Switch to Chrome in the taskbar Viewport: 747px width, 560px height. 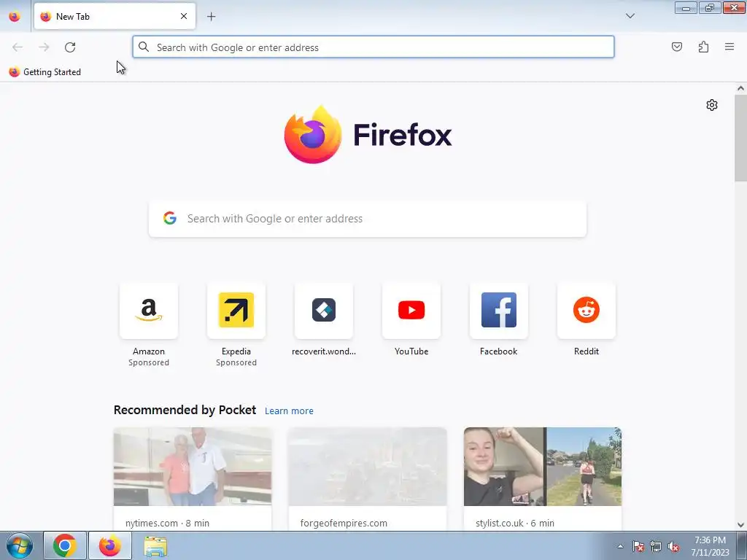click(65, 545)
